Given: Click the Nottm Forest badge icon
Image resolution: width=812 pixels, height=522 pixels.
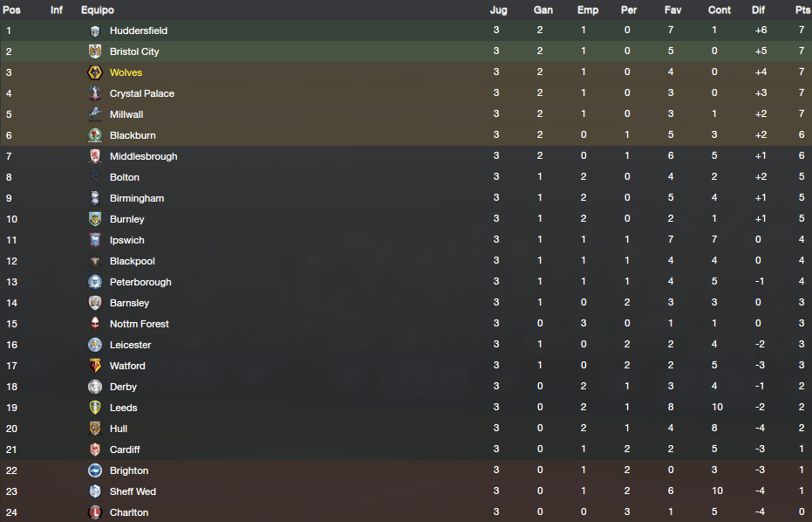Looking at the screenshot, I should (x=95, y=324).
